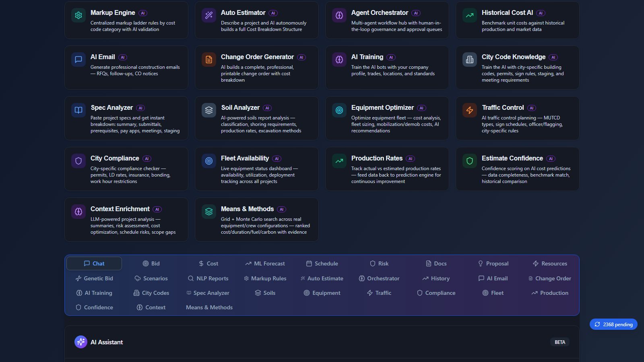Open the Bid tab
This screenshot has height=362, width=644.
tap(151, 263)
